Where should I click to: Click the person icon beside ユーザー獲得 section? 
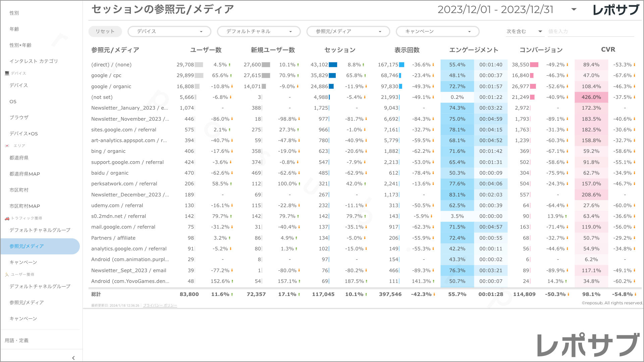(x=7, y=275)
